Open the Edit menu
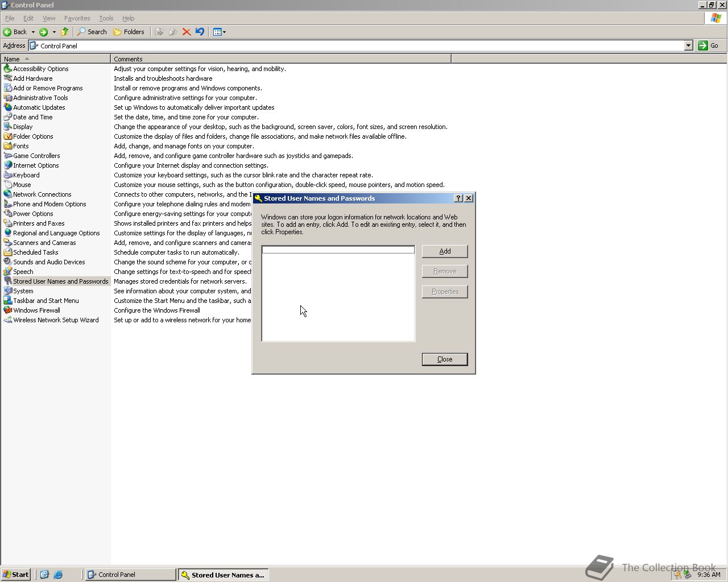The image size is (728, 582). (28, 18)
